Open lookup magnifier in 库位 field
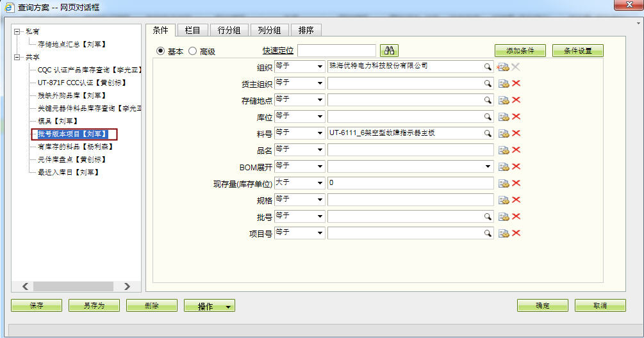This screenshot has width=644, height=338. (487, 117)
